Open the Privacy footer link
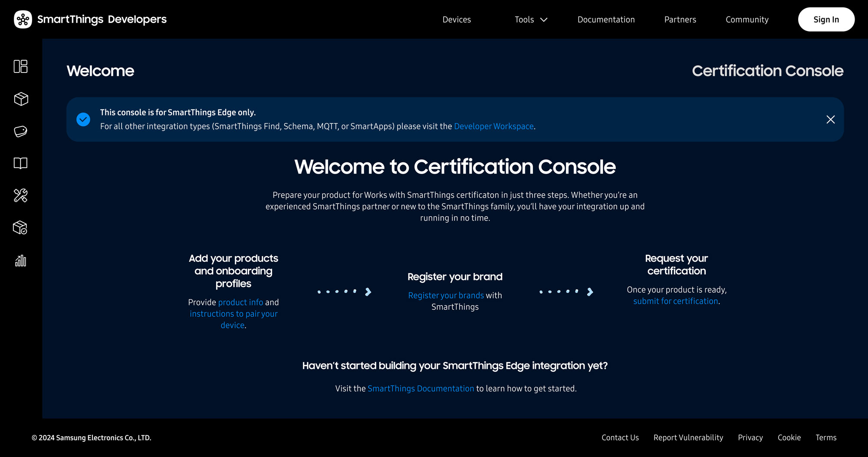 [750, 437]
